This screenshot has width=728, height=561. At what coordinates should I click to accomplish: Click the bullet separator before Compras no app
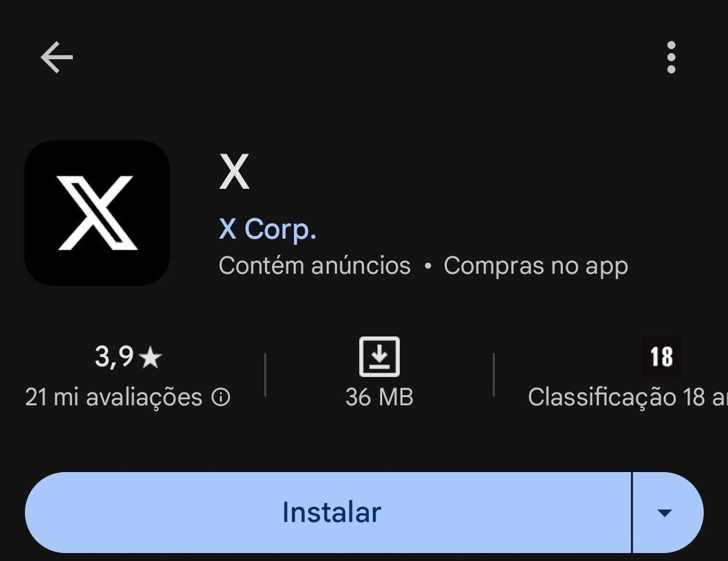pyautogui.click(x=427, y=267)
